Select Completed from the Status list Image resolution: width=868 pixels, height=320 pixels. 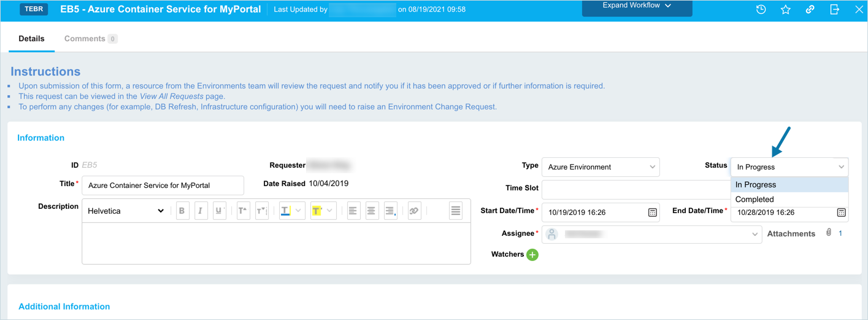755,200
